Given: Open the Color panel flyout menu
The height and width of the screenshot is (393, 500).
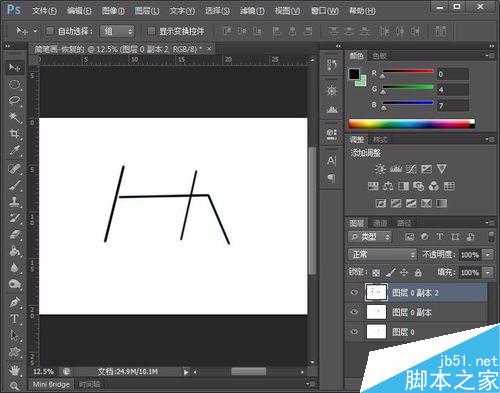Looking at the screenshot, I should click(x=490, y=56).
